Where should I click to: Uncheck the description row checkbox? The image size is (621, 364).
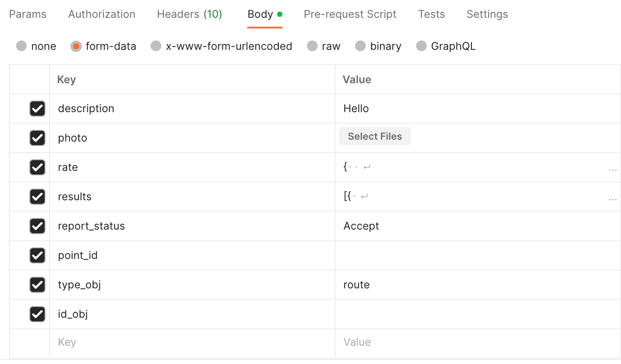37,109
